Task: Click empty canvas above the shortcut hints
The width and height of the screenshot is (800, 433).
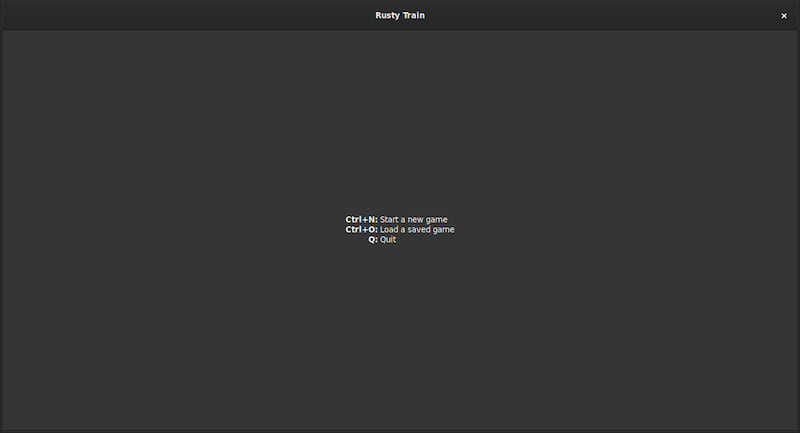Action: click(x=400, y=120)
